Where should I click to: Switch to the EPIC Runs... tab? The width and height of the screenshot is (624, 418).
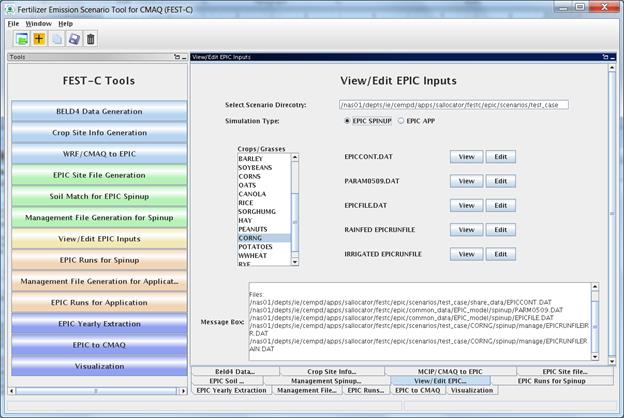(366, 391)
